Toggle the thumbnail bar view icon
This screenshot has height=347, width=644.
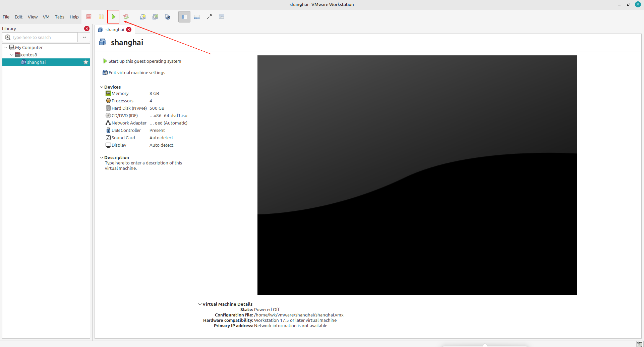197,17
